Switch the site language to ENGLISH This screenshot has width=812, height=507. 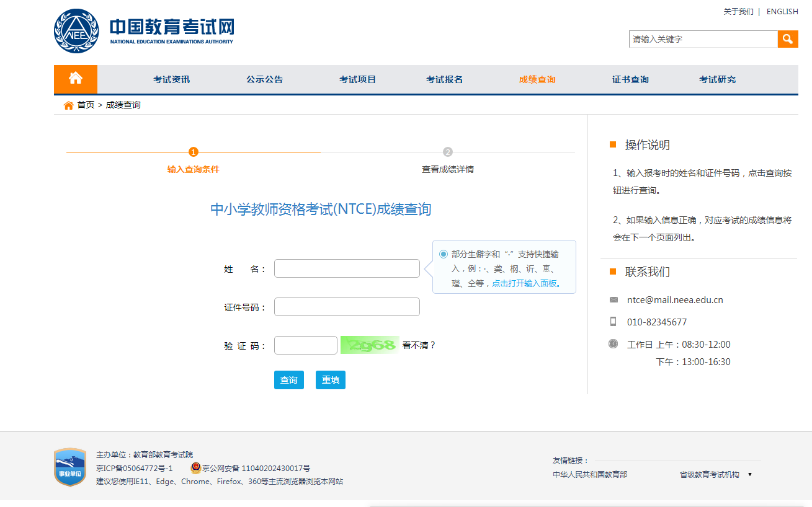782,12
